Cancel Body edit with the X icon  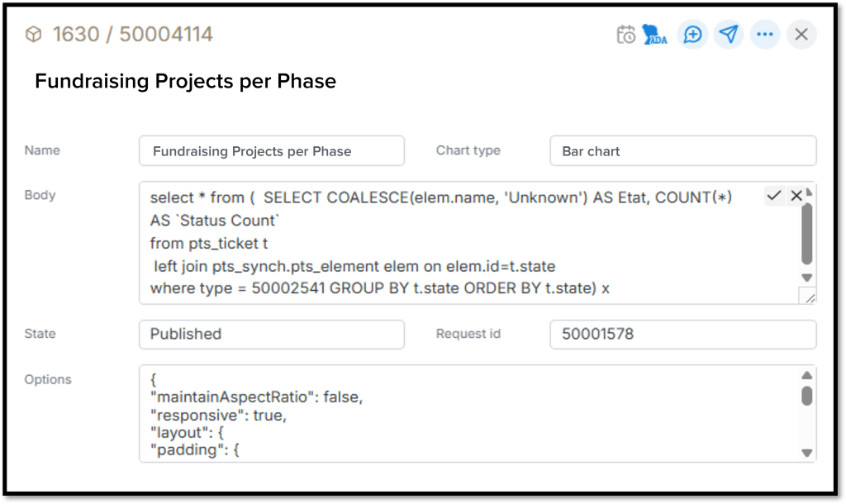point(796,196)
